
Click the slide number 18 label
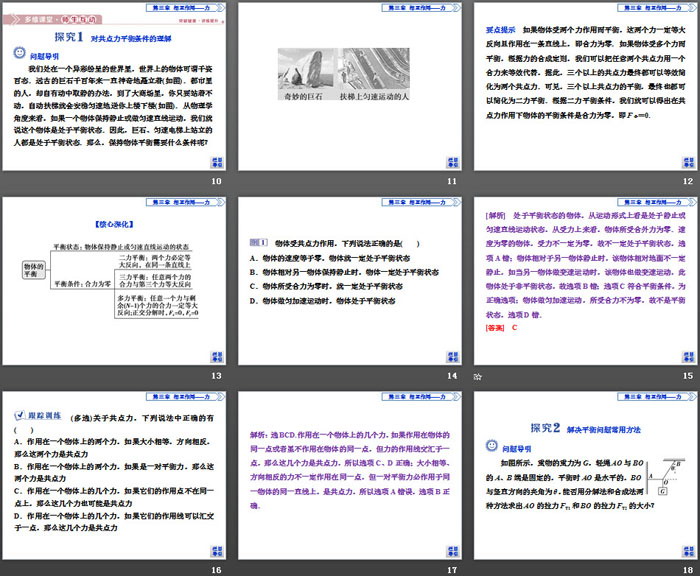[688, 570]
